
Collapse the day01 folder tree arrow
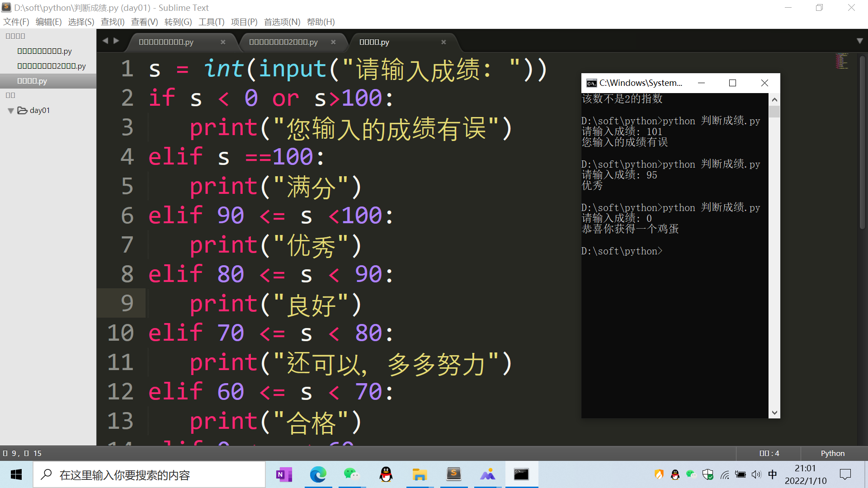[x=11, y=111]
